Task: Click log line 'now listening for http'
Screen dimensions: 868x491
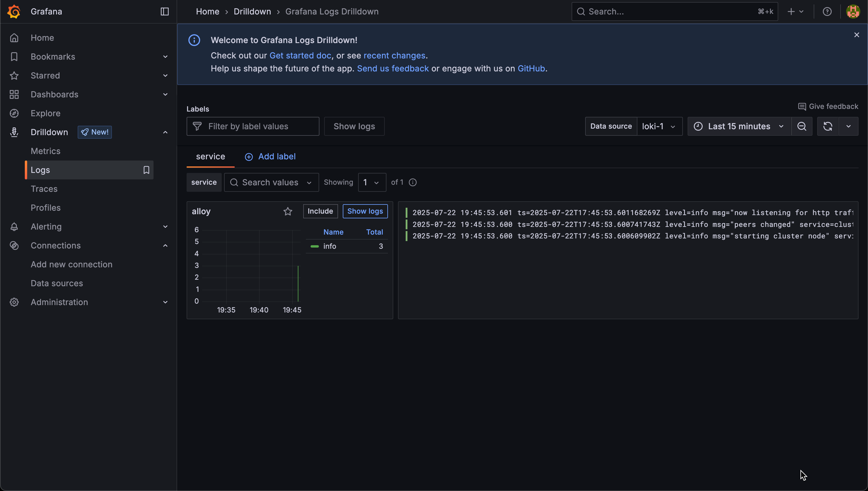Action: (629, 213)
